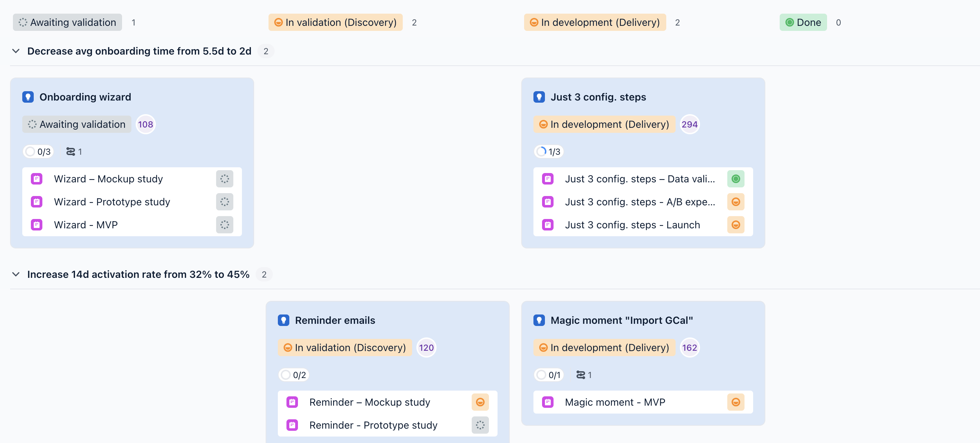Open the Wizard - Prototype study item

112,202
